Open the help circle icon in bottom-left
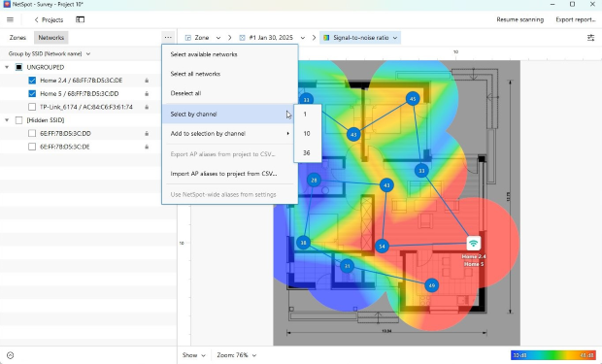The width and height of the screenshot is (602, 364). pyautogui.click(x=11, y=355)
